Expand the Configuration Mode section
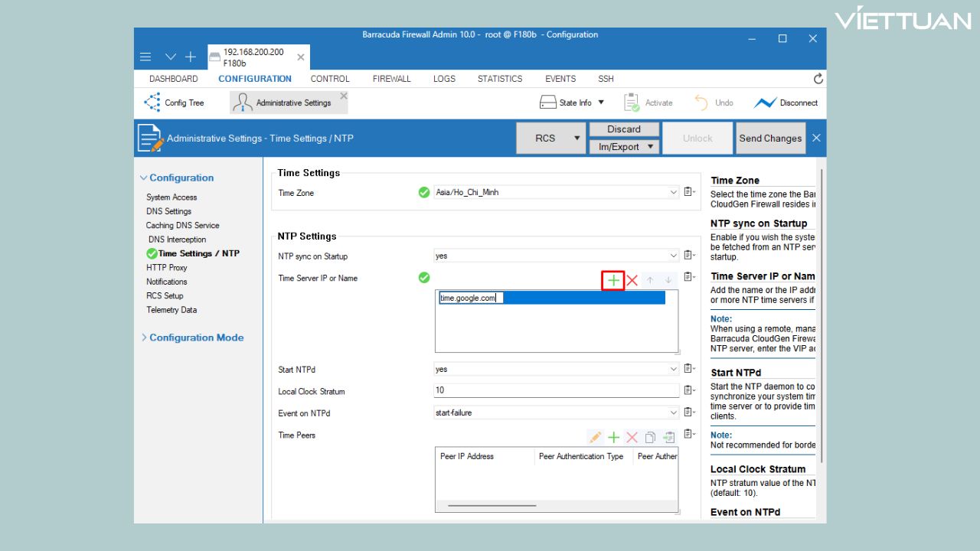 [x=196, y=337]
